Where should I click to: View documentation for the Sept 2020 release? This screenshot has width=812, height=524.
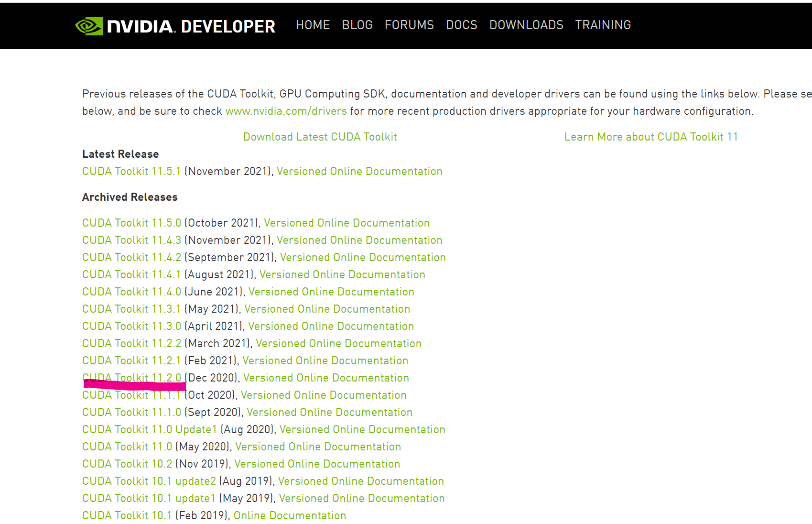tap(329, 412)
